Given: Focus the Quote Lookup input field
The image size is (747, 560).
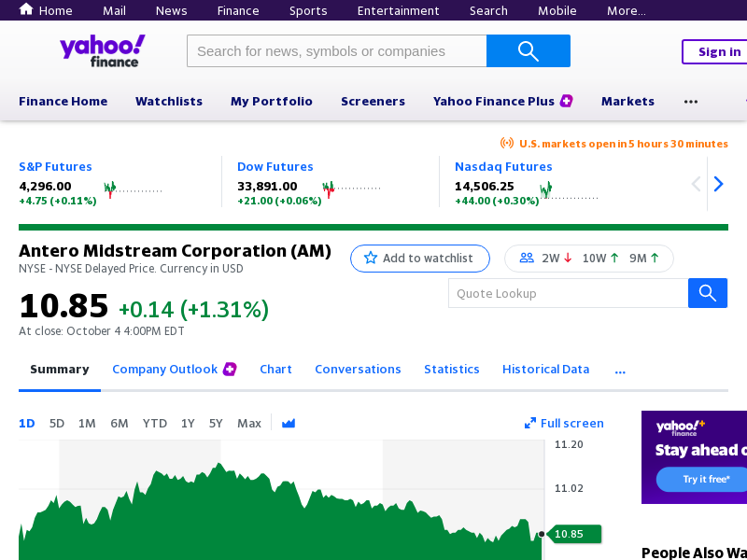Looking at the screenshot, I should tap(569, 293).
